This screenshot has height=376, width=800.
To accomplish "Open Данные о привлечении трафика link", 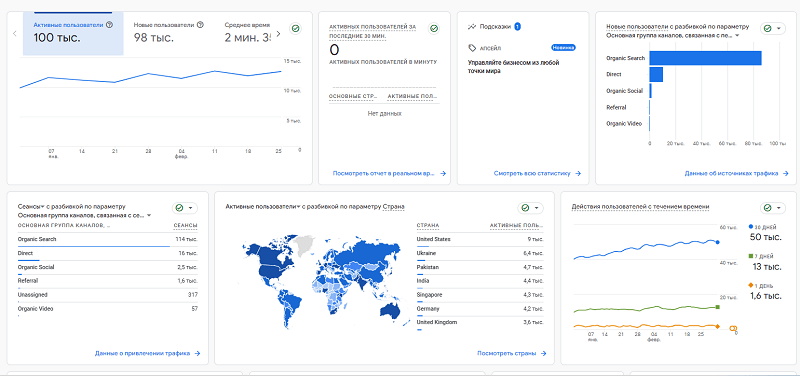I will pos(147,353).
